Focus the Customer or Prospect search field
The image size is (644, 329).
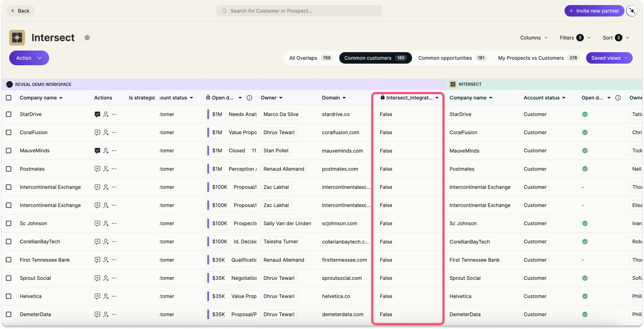[x=299, y=11]
